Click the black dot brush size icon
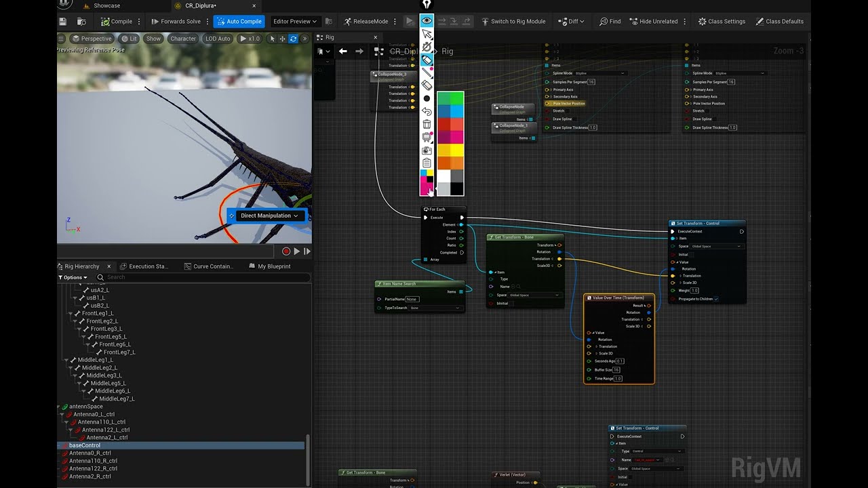Screen dimensions: 868x488 (427, 98)
